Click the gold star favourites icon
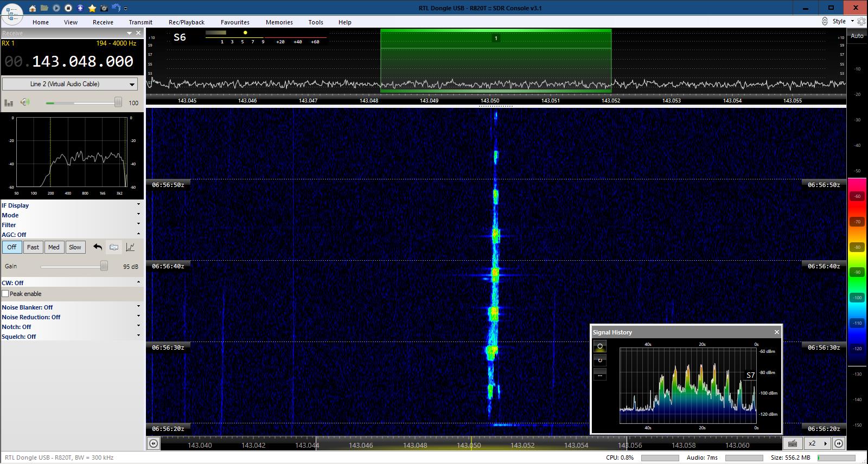The height and width of the screenshot is (464, 868). click(x=92, y=8)
